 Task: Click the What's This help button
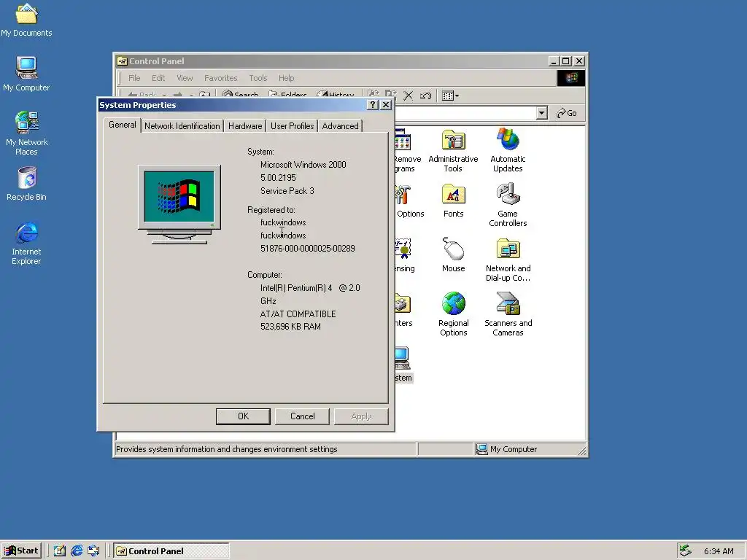point(373,105)
